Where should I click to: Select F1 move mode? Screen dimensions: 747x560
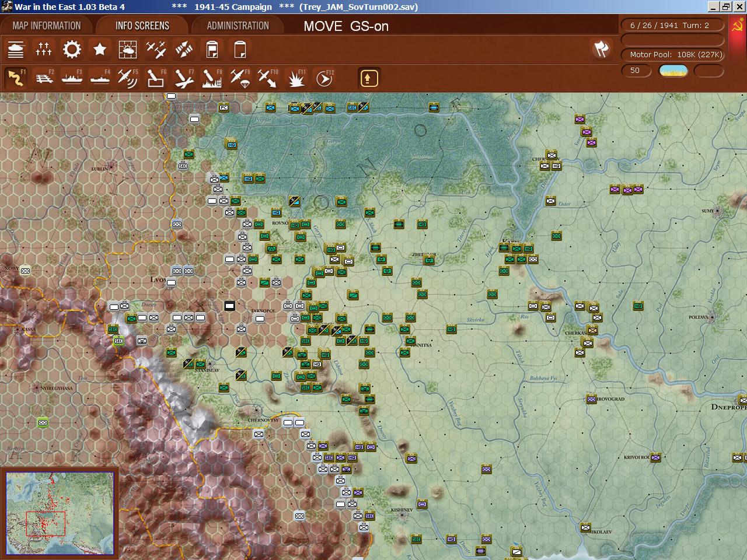pyautogui.click(x=16, y=78)
